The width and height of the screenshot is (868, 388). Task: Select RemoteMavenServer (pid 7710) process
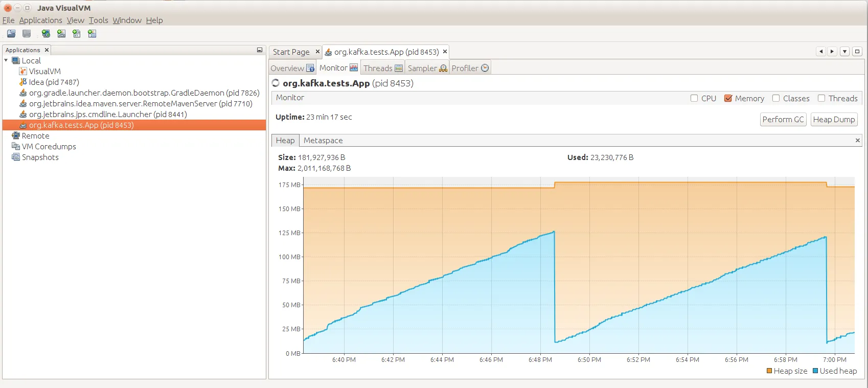(x=141, y=104)
